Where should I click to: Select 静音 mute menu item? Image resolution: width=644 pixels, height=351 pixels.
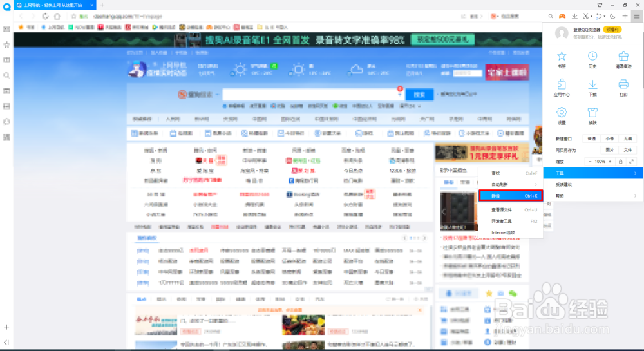[x=511, y=196]
